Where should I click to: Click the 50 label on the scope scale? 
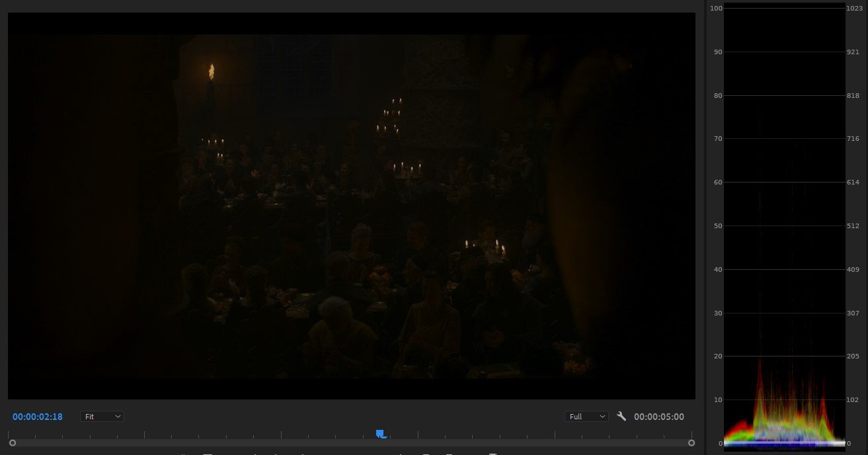click(x=718, y=226)
